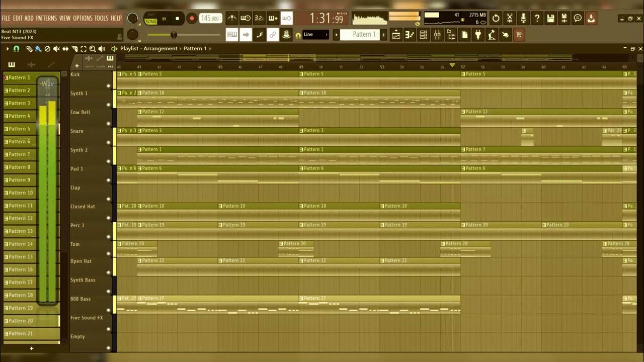Open Pattern 7 clip menu on Synth 2
The height and width of the screenshot is (362, 644).
click(463, 149)
